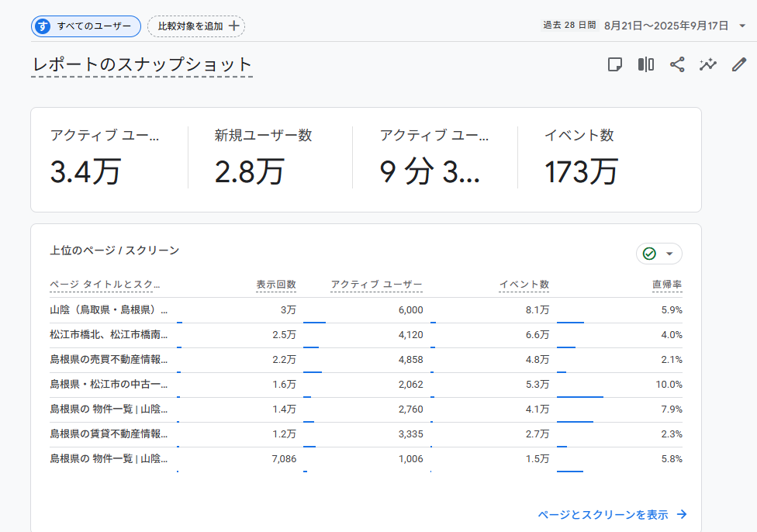Click the レポートのスナップショット title
Screen dimensions: 757x532
click(142, 64)
